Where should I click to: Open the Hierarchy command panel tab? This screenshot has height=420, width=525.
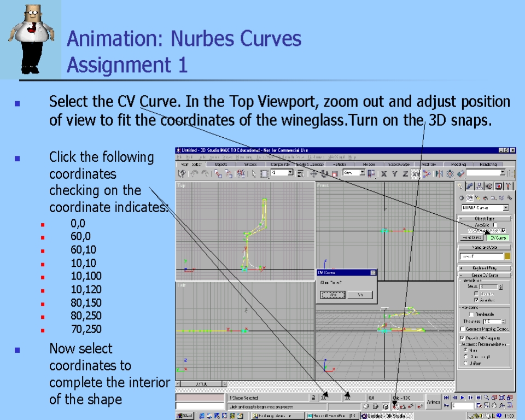click(479, 186)
